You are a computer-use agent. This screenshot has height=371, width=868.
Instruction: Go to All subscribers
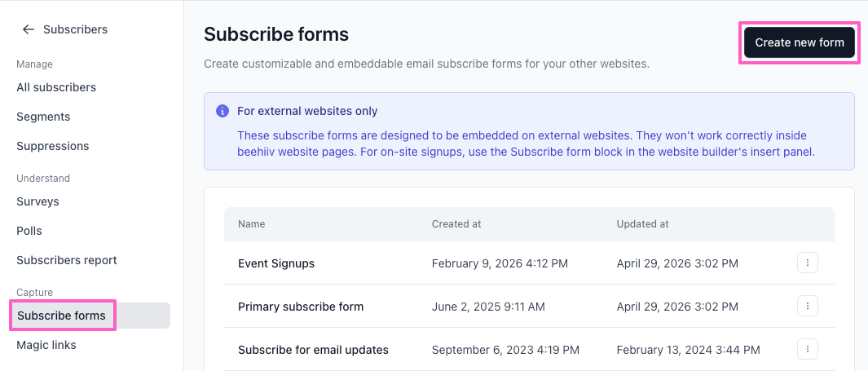(56, 87)
